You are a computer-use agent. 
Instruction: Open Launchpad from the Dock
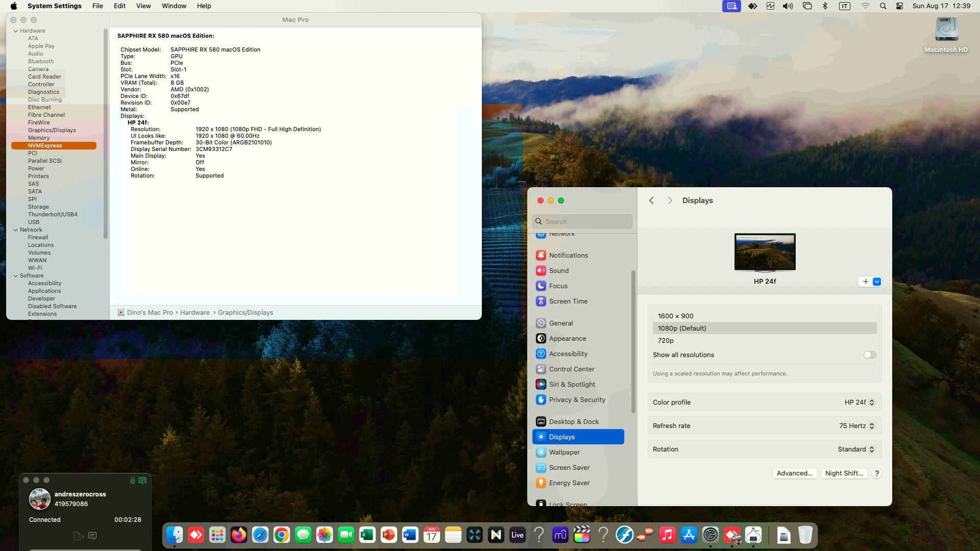[x=217, y=535]
